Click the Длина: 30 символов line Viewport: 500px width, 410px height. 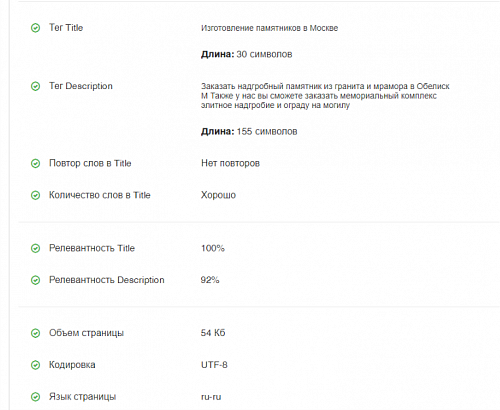247,54
